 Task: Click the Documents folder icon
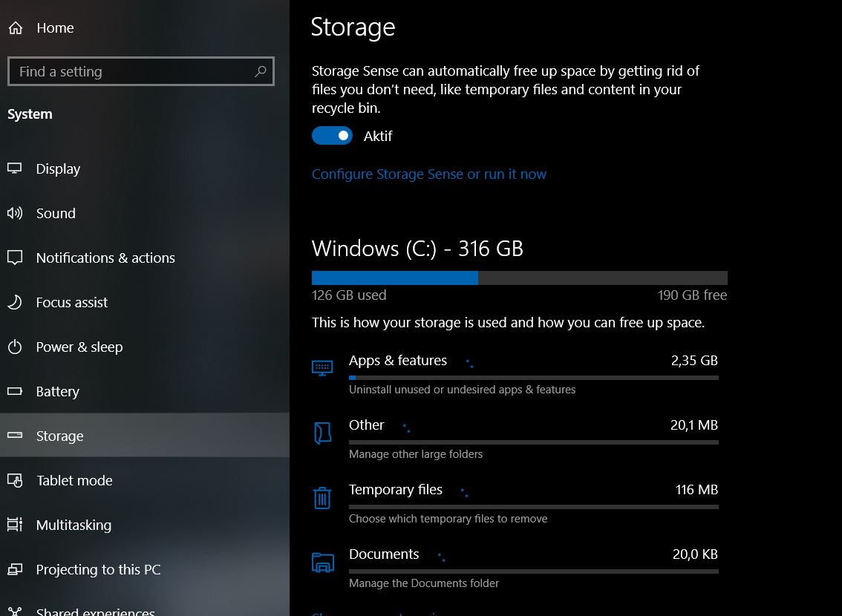pyautogui.click(x=322, y=563)
